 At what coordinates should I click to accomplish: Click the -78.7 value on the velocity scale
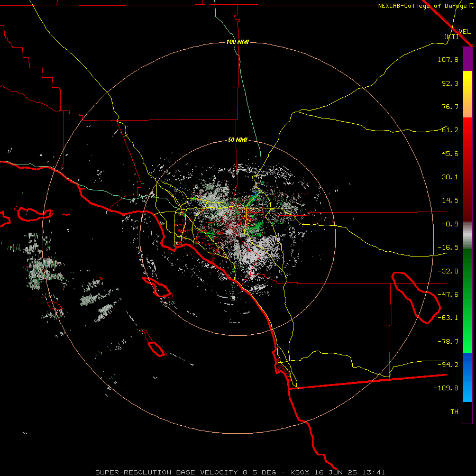(x=448, y=342)
